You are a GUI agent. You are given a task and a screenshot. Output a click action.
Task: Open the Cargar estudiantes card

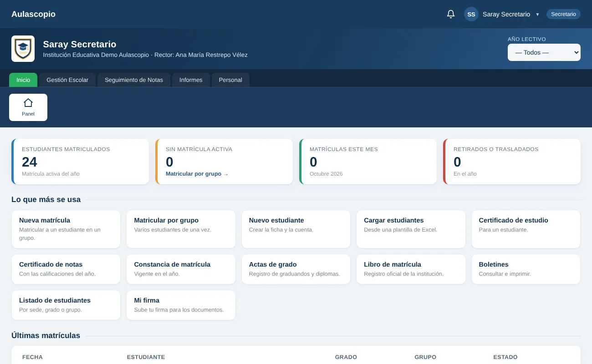[x=411, y=229]
